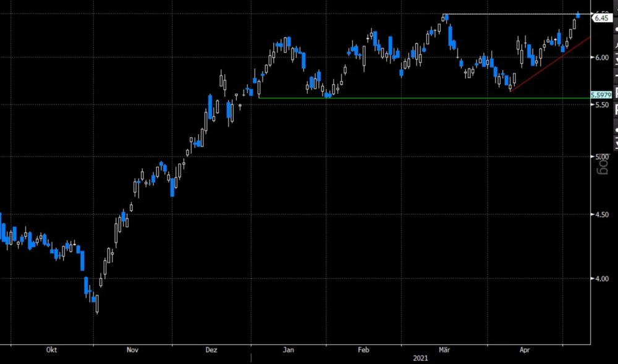Select the 5.5979 support level label
This screenshot has width=618, height=364.
[x=601, y=95]
